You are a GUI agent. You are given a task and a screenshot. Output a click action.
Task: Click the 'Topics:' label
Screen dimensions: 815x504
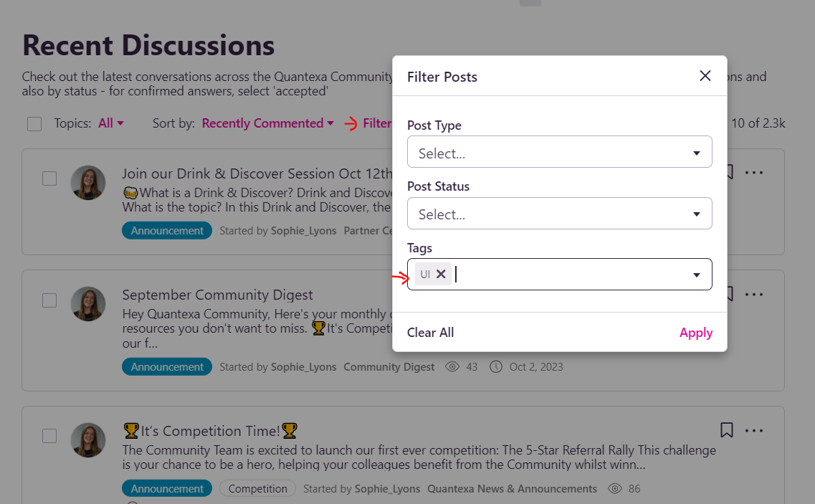click(72, 123)
